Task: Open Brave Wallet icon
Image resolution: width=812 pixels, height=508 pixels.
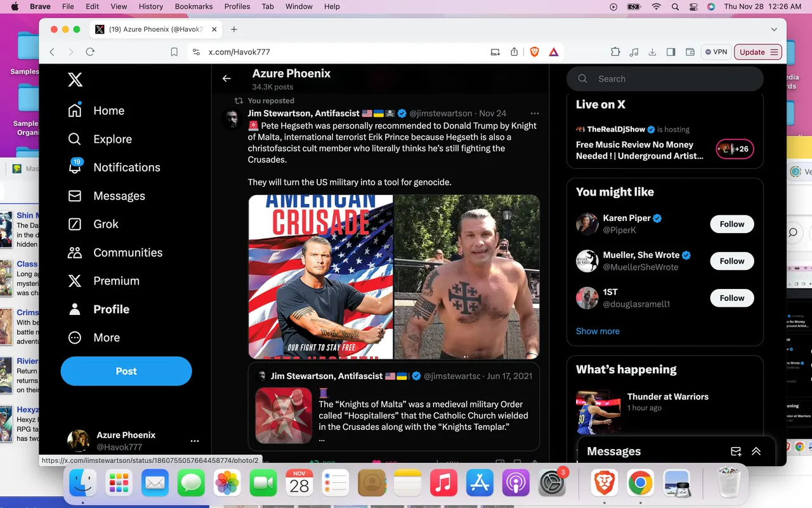Action: pos(690,52)
